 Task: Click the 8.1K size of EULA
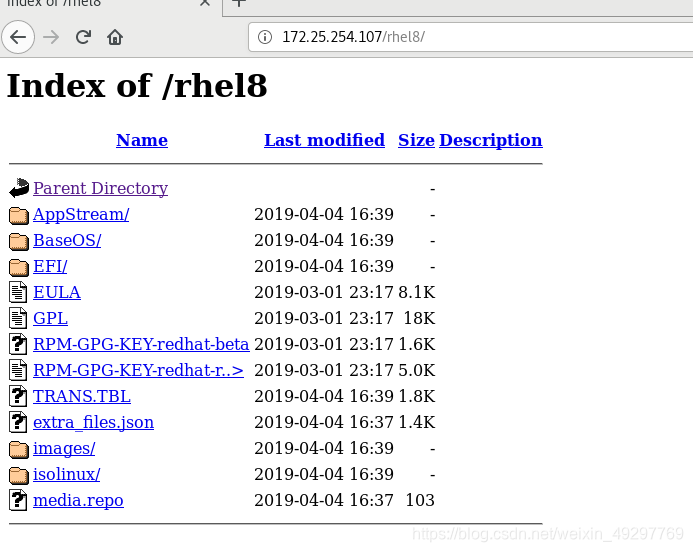pyautogui.click(x=417, y=293)
